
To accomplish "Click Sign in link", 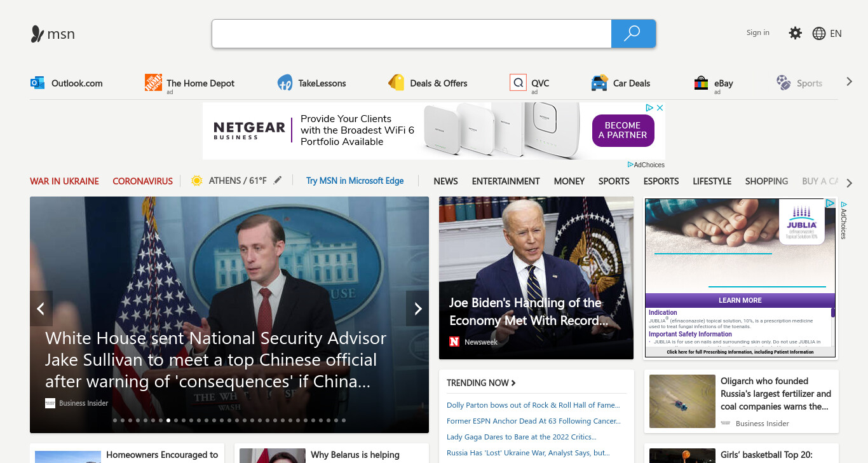I will point(757,32).
